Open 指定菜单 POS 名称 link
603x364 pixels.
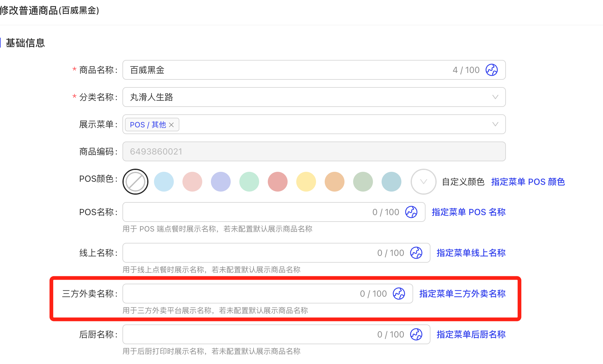[x=468, y=212]
